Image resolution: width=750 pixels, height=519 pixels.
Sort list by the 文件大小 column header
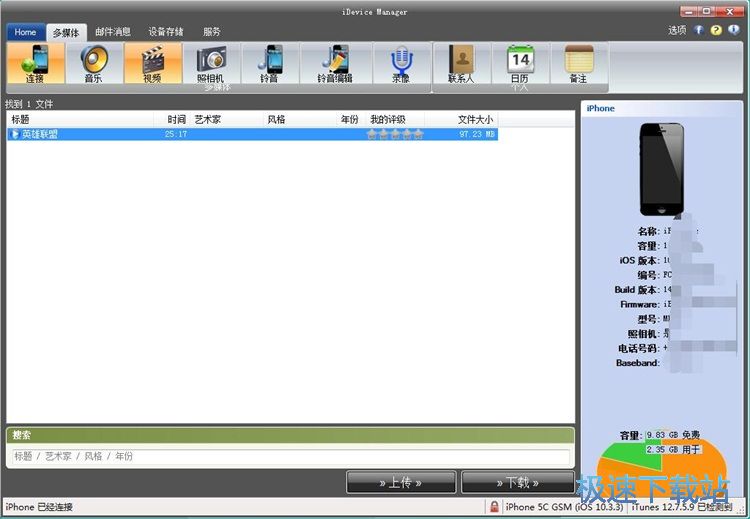tap(461, 120)
